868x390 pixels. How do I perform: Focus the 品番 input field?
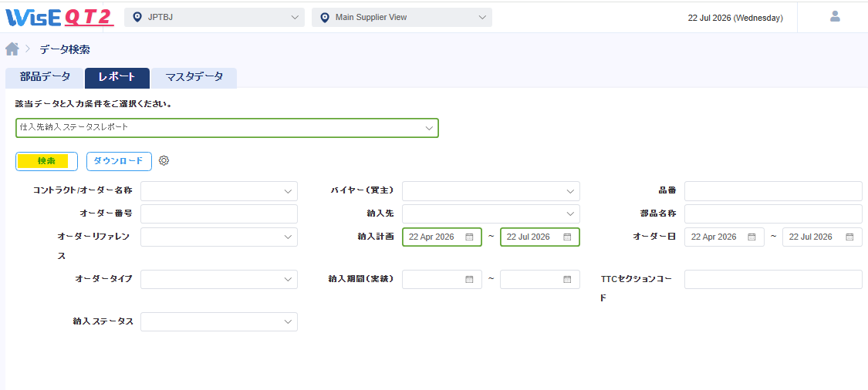pos(773,191)
